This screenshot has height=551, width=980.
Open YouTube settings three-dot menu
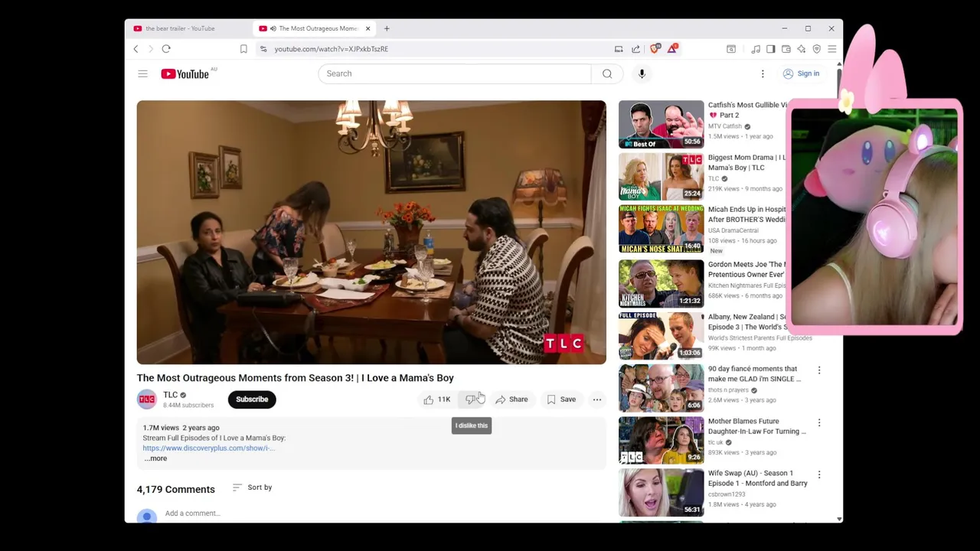(x=763, y=73)
